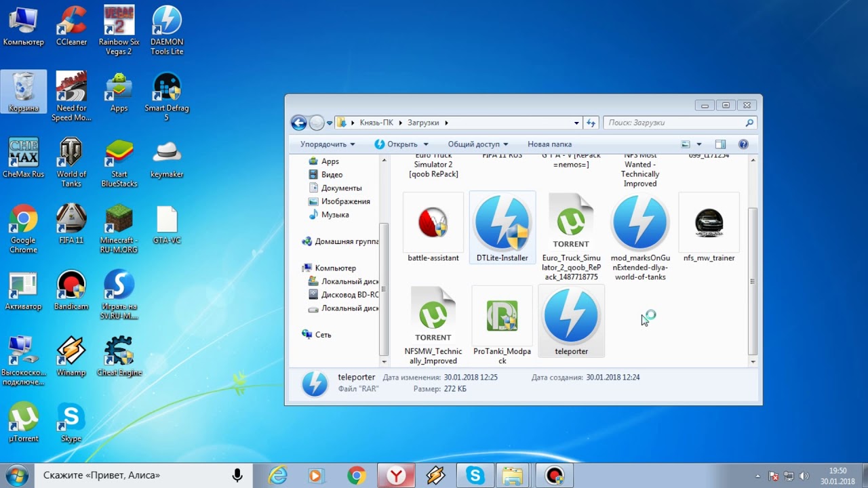Click the Alice microphone icon in taskbar
The height and width of the screenshot is (488, 868).
pyautogui.click(x=237, y=475)
